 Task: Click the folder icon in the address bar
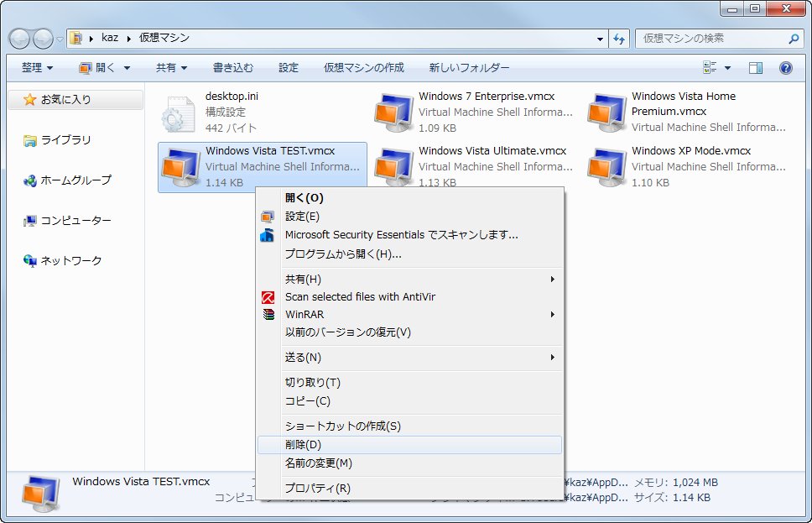click(x=75, y=38)
